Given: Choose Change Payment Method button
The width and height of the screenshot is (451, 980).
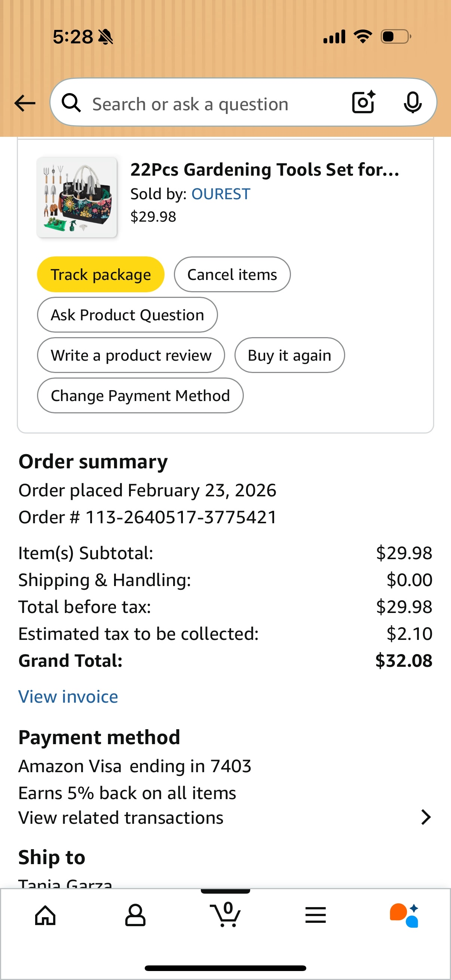Looking at the screenshot, I should point(140,396).
